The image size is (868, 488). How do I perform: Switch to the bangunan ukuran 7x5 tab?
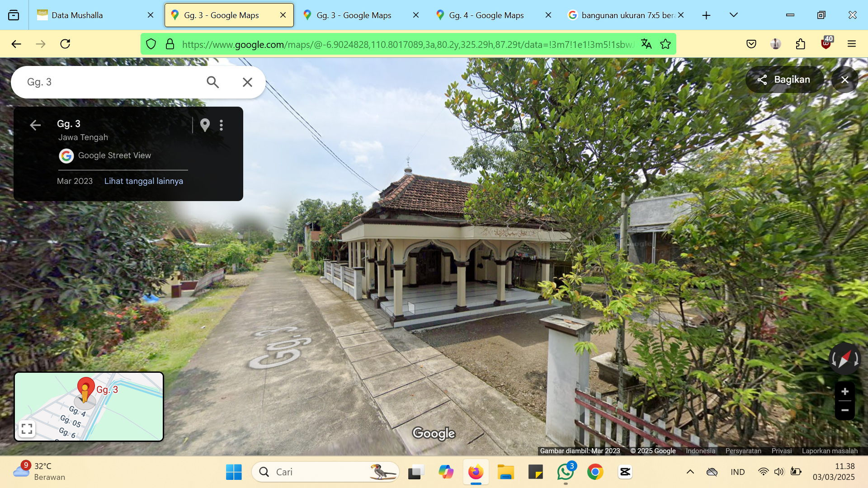(x=626, y=15)
